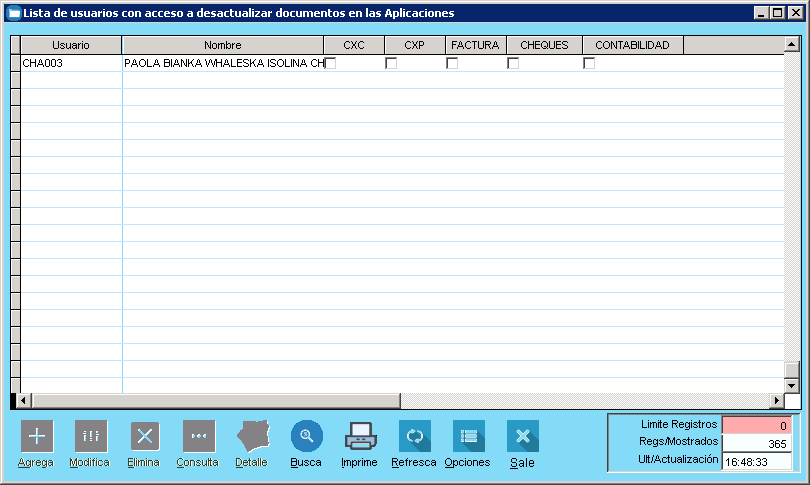Click the Refresca refresh icon
Image resolution: width=810 pixels, height=485 pixels.
pyautogui.click(x=414, y=436)
